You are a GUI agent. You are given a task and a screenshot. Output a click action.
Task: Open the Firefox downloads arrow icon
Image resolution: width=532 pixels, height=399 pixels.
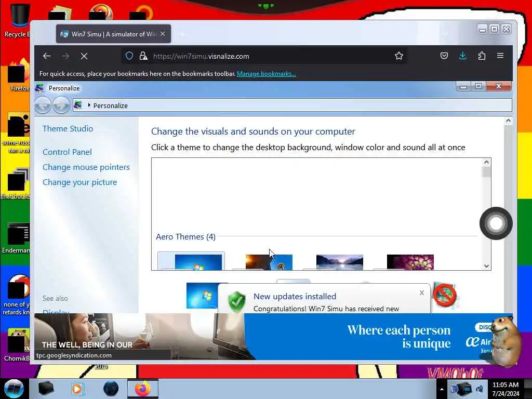click(462, 56)
